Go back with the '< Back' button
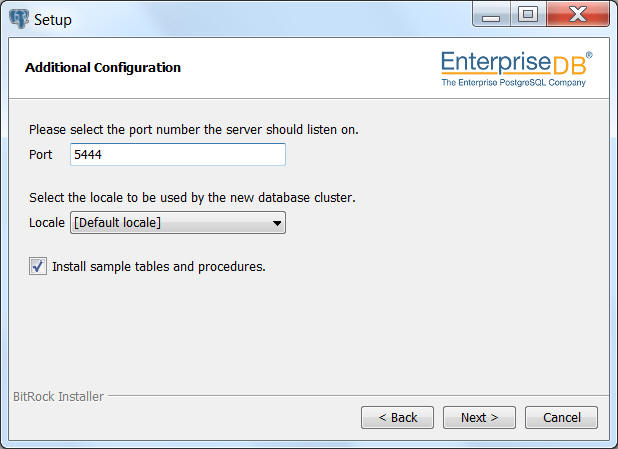The height and width of the screenshot is (449, 618). [x=397, y=417]
